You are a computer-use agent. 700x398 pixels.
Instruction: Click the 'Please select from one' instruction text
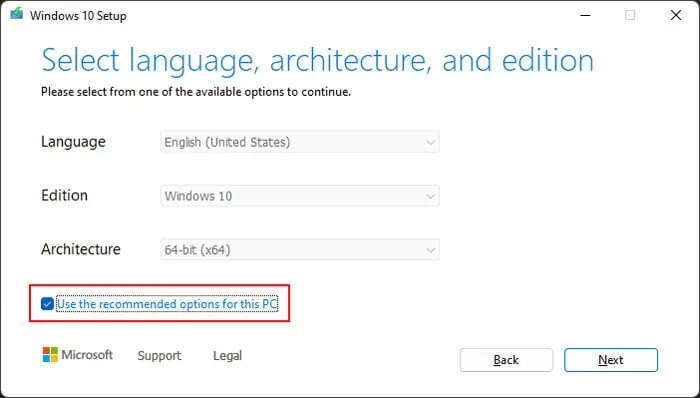click(196, 92)
